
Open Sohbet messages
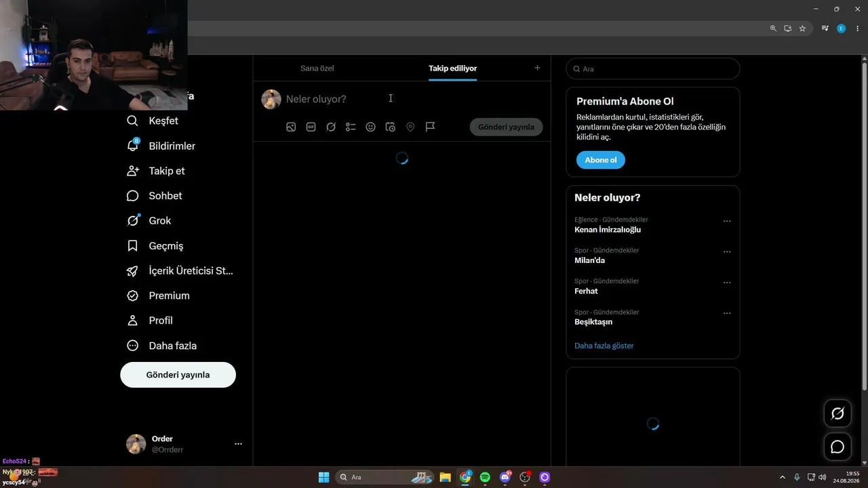click(154, 196)
